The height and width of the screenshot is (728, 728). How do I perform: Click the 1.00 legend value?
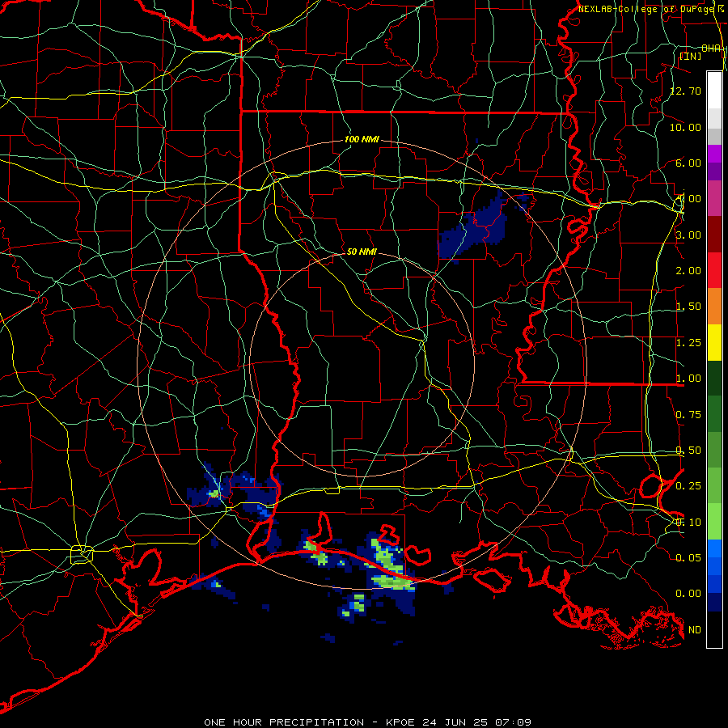688,379
